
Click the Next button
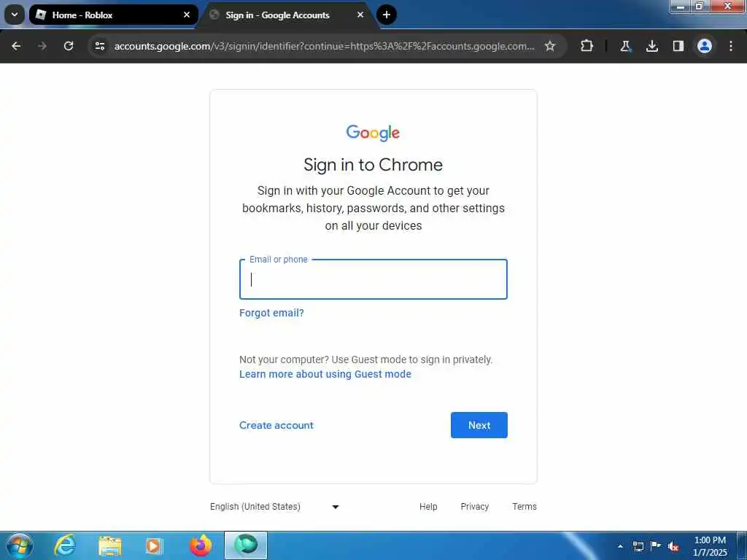pyautogui.click(x=479, y=425)
